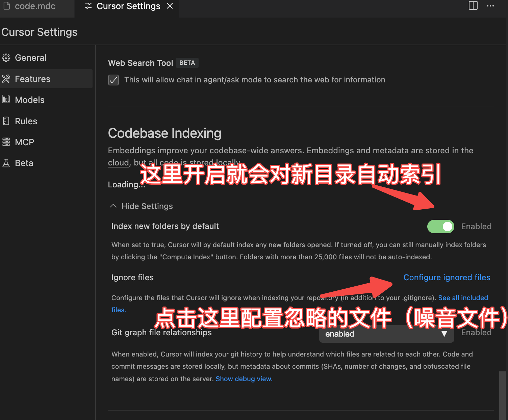
Task: Click the split editor layout icon
Action: pos(473,5)
